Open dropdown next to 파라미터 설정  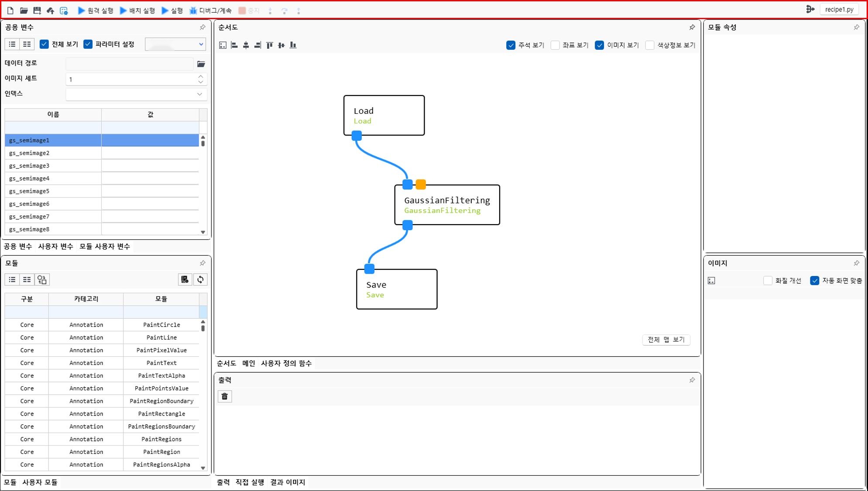[x=201, y=44]
